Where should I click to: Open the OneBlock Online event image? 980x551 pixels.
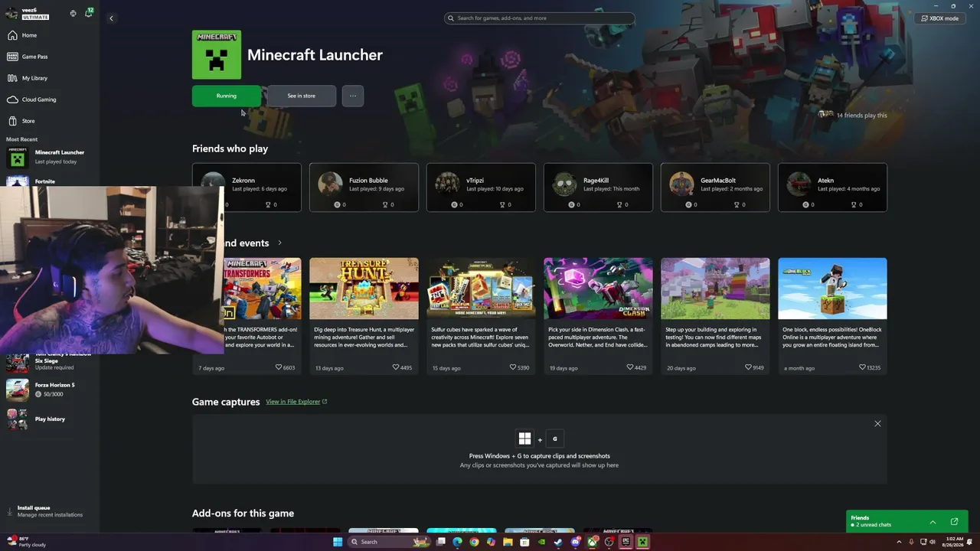[x=832, y=289]
